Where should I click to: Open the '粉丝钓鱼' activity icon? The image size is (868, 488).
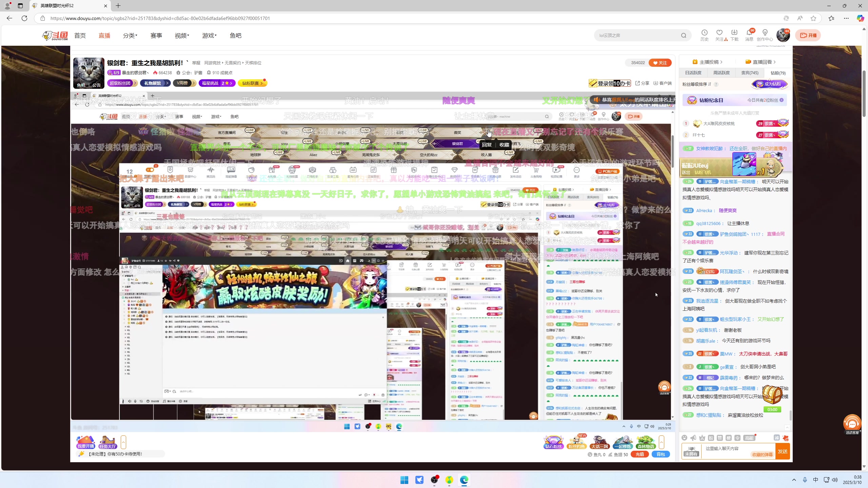pyautogui.click(x=577, y=442)
